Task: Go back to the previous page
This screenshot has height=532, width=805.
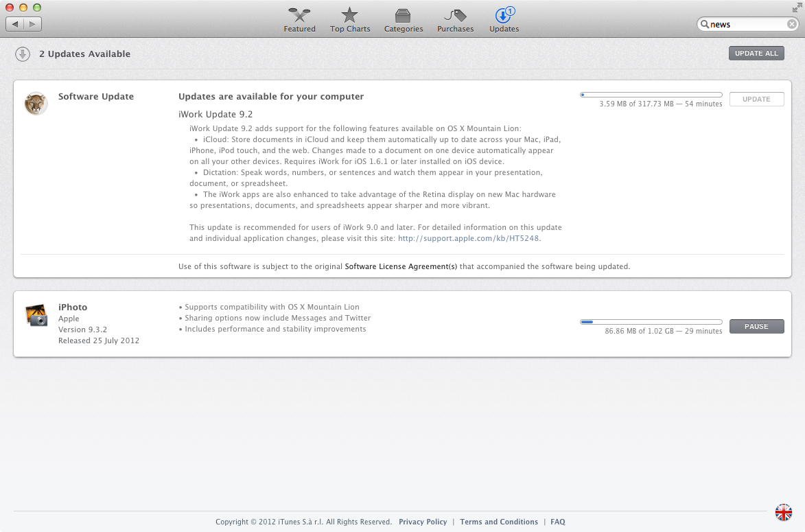Action: [15, 24]
